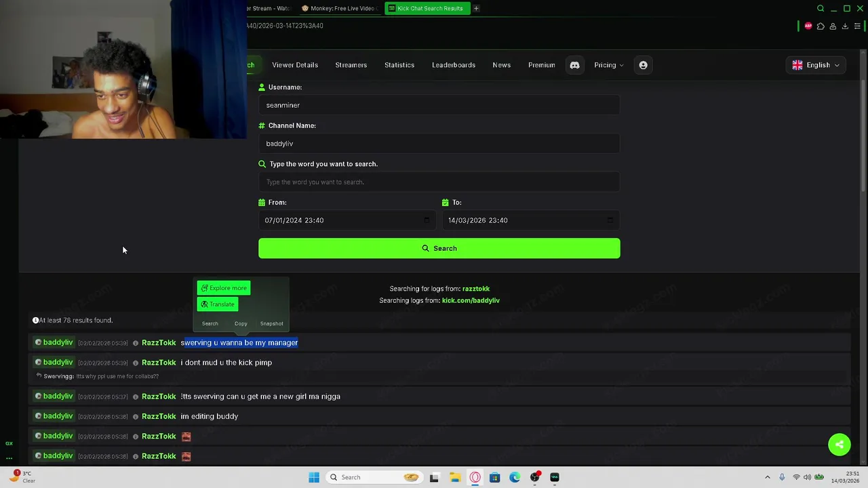Click the info icon in the 'wanna be my manager' row
The width and height of the screenshot is (868, 488).
136,343
